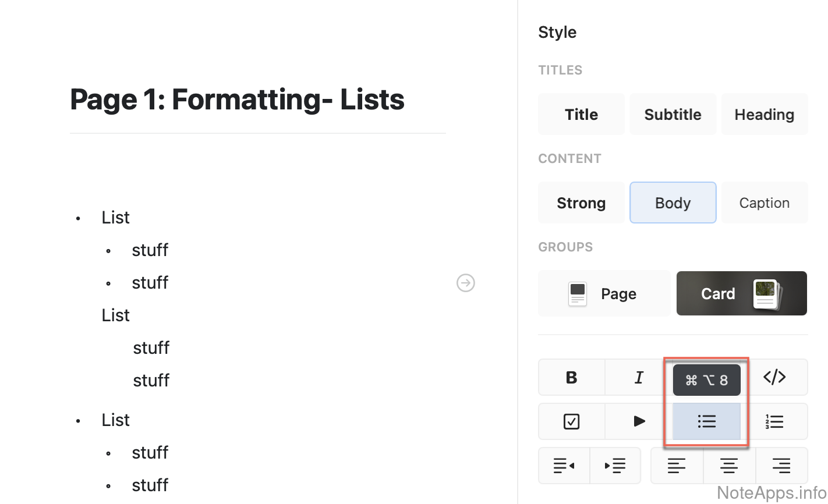This screenshot has width=828, height=504.
Task: Toggle italic text formatting
Action: coord(639,378)
